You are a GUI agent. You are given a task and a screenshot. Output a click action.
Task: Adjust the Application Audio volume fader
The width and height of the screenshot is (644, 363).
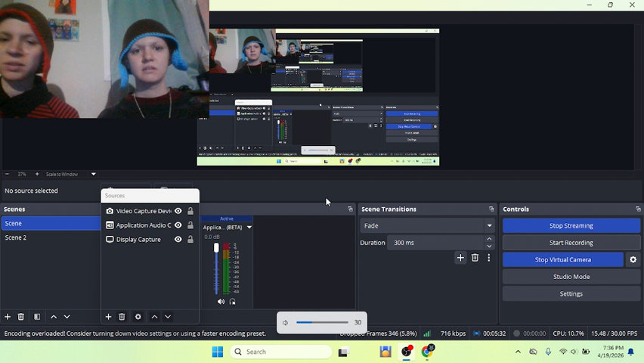point(216,248)
